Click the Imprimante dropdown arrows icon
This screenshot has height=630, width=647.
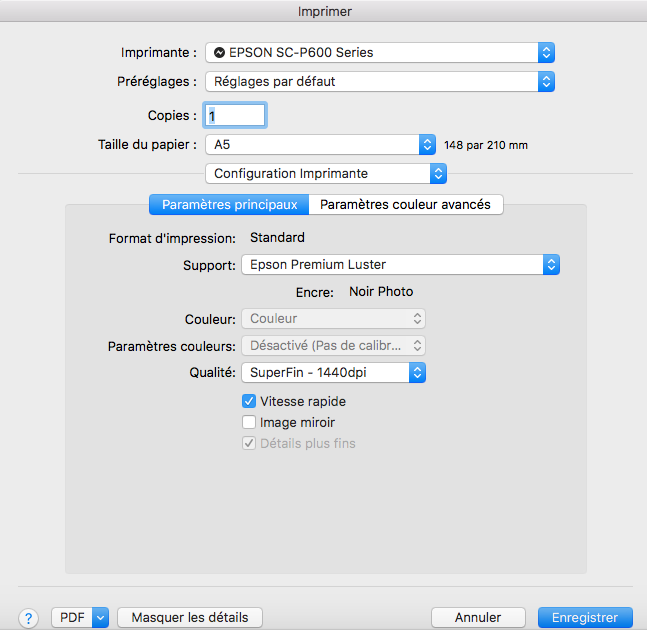tap(546, 53)
